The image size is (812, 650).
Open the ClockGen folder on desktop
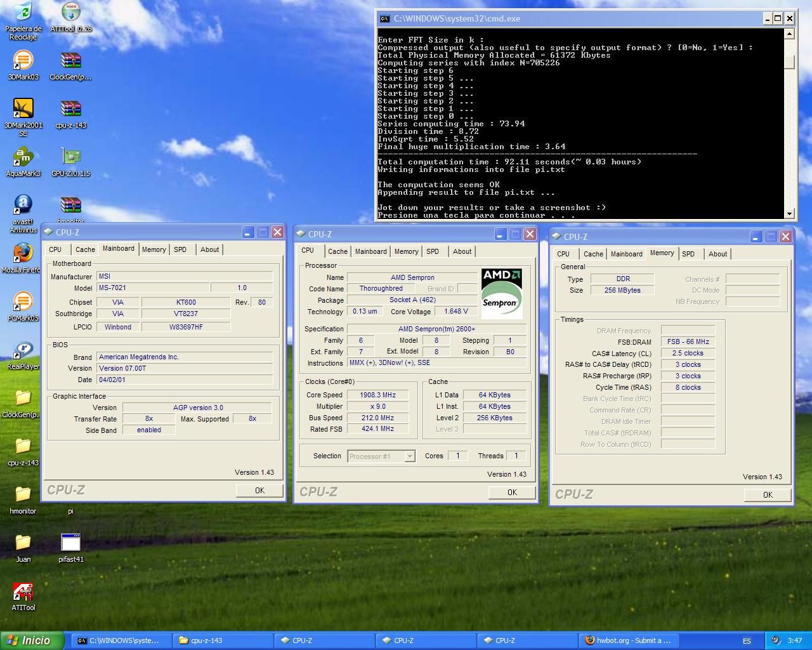click(x=23, y=403)
